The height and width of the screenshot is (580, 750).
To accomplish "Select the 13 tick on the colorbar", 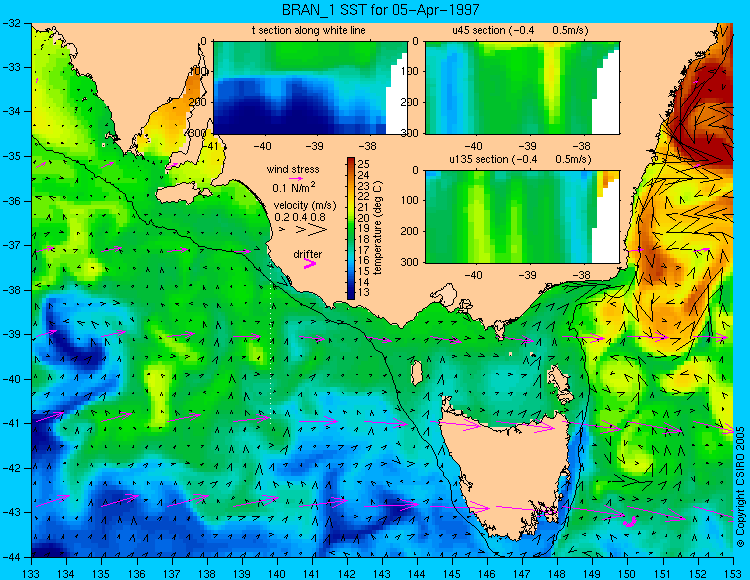I will (364, 292).
